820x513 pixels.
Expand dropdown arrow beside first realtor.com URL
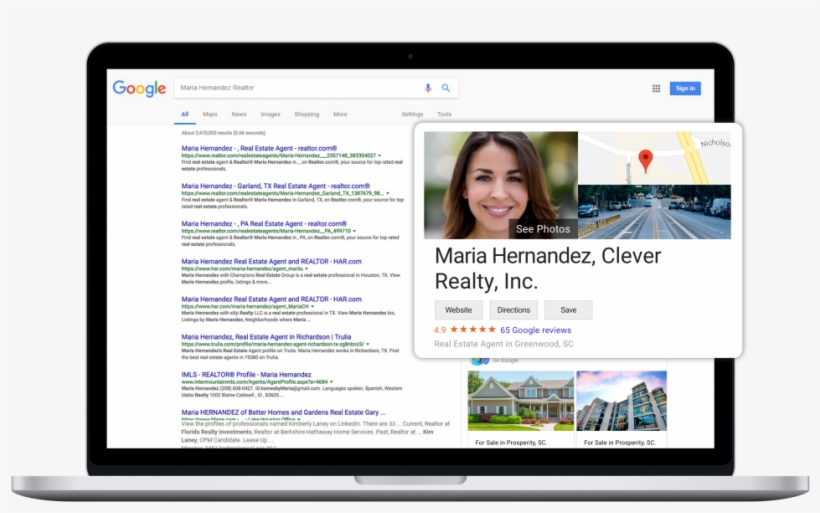(380, 156)
